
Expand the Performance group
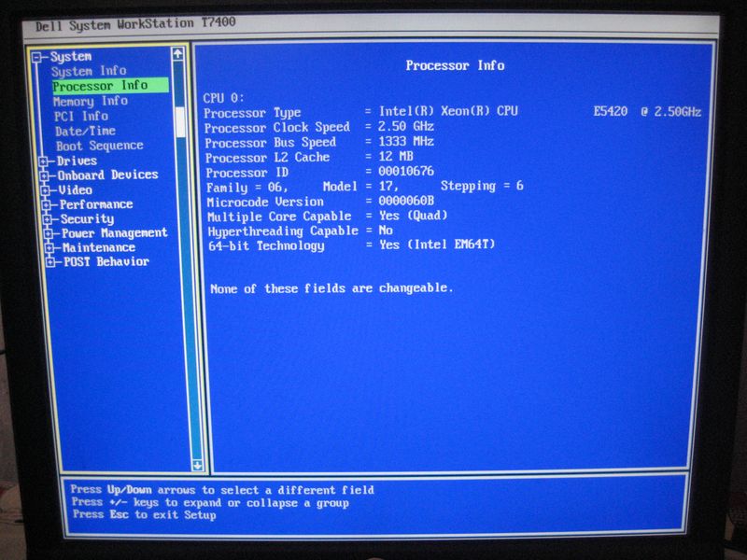pyautogui.click(x=46, y=205)
